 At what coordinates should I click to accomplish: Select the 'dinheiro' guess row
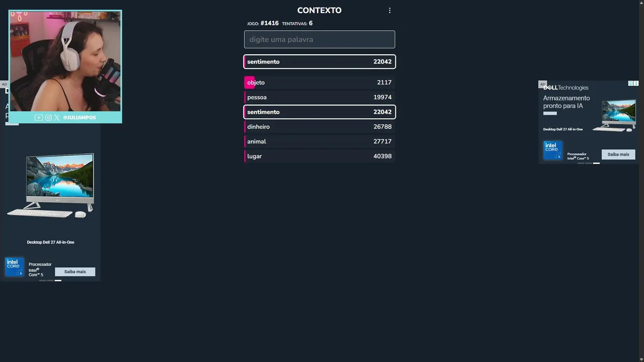(319, 127)
